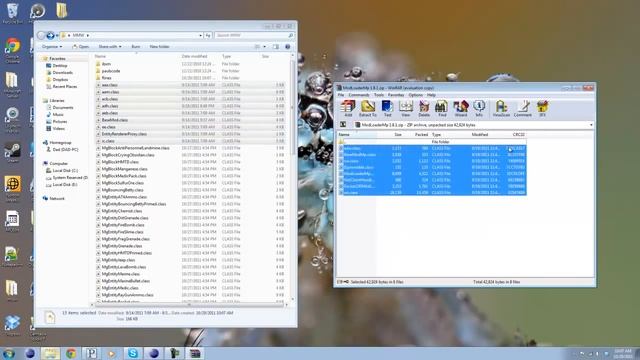Image resolution: width=640 pixels, height=360 pixels.
Task: Click the Explorer help question-mark icon
Action: tap(287, 47)
